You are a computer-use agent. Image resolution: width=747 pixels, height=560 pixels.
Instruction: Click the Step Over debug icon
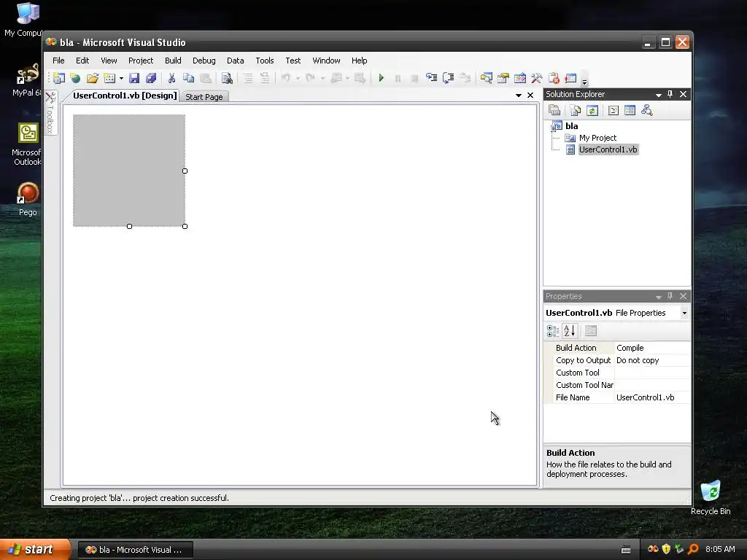pyautogui.click(x=449, y=78)
